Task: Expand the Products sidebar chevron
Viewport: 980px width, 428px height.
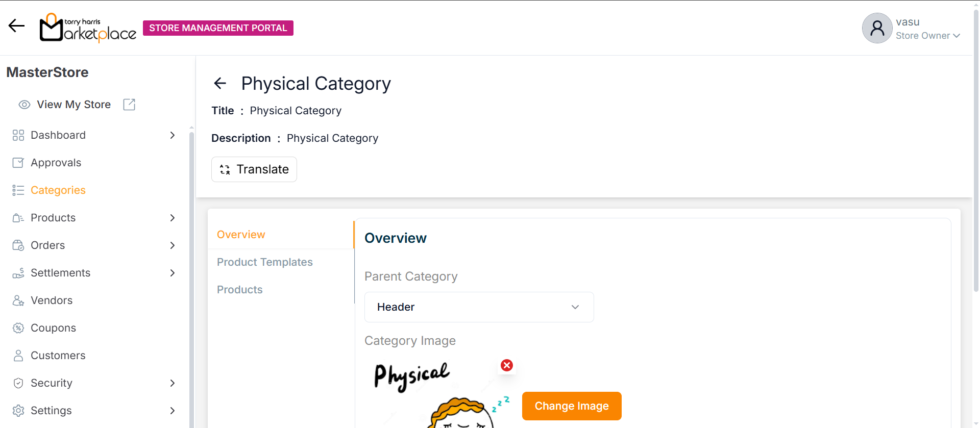Action: [173, 218]
